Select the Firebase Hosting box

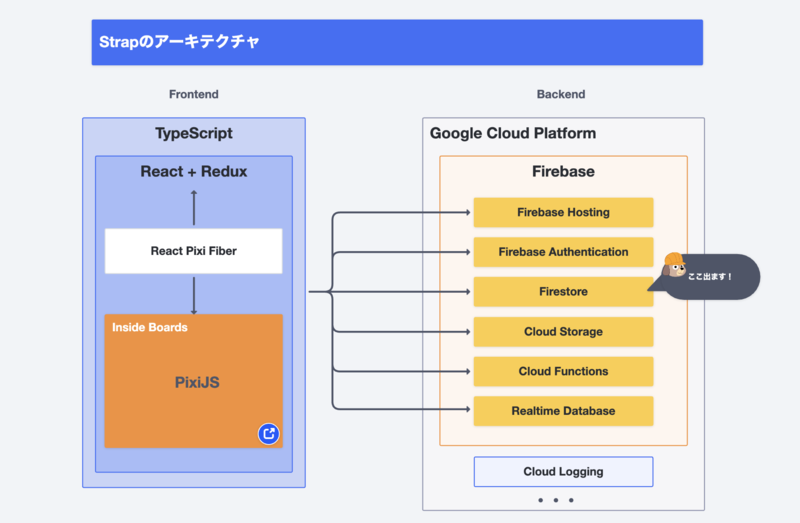point(563,212)
